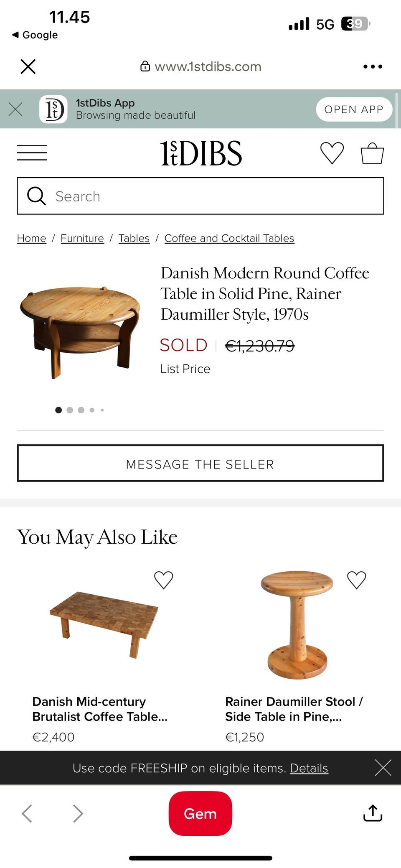Focus the Search input field
This screenshot has height=868, width=401.
coord(200,196)
